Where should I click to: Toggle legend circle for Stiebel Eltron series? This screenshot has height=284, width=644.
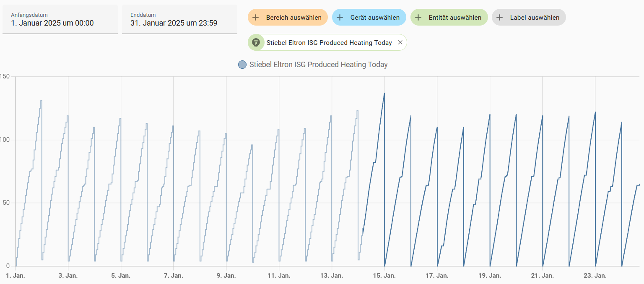pyautogui.click(x=242, y=65)
